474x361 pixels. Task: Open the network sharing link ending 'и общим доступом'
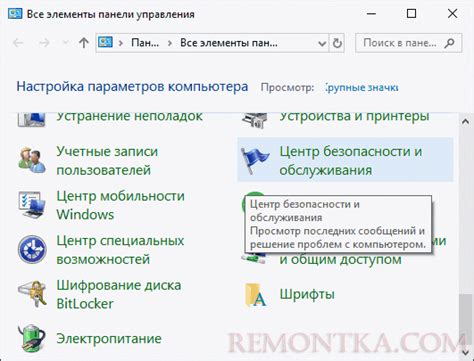(340, 259)
